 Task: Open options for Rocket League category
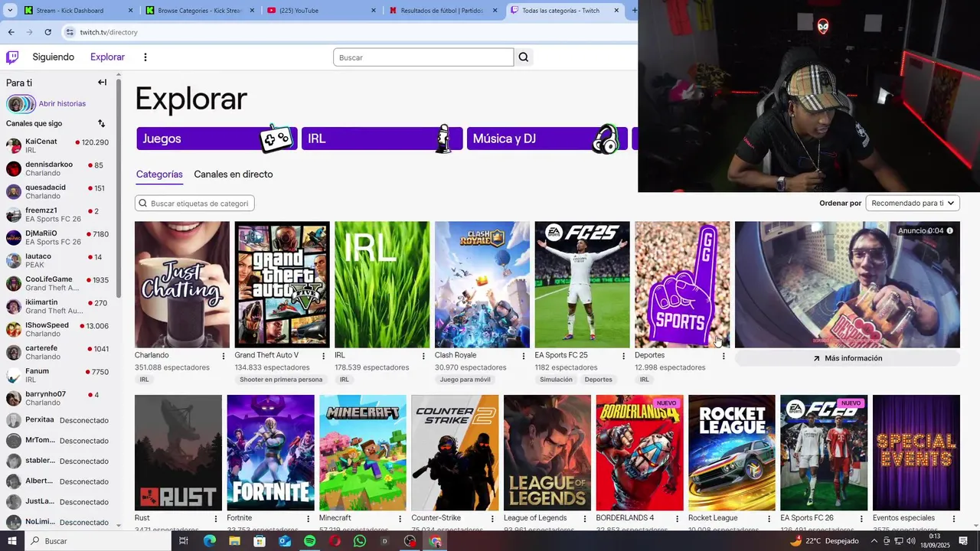click(769, 519)
